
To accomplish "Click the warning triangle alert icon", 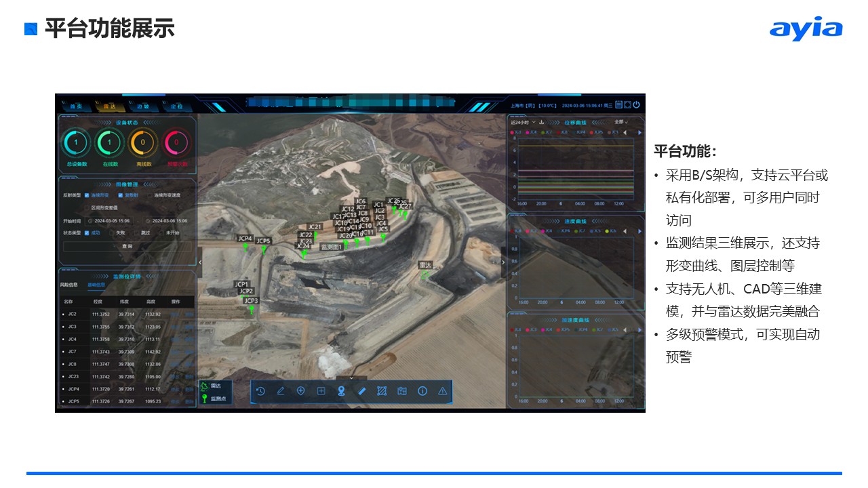I will [443, 391].
